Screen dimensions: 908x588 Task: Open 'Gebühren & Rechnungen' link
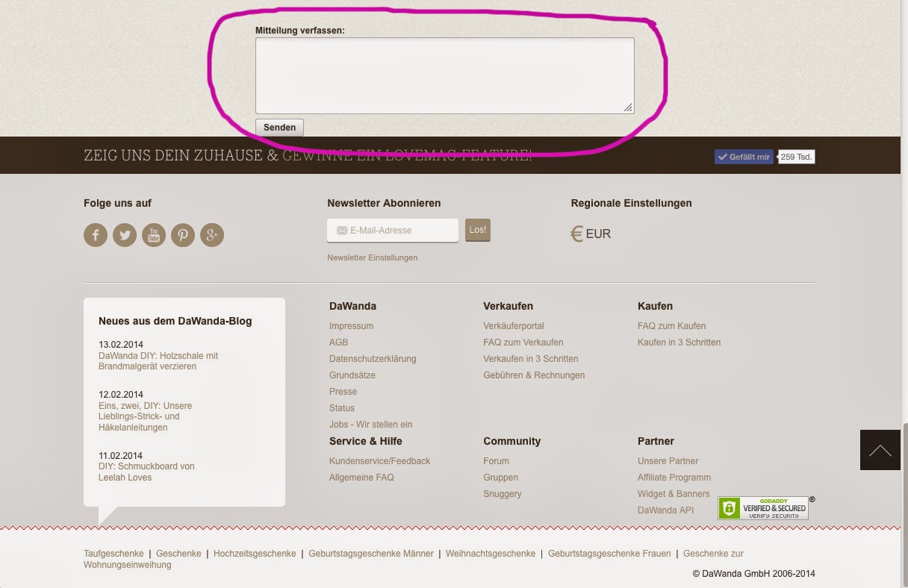point(534,375)
